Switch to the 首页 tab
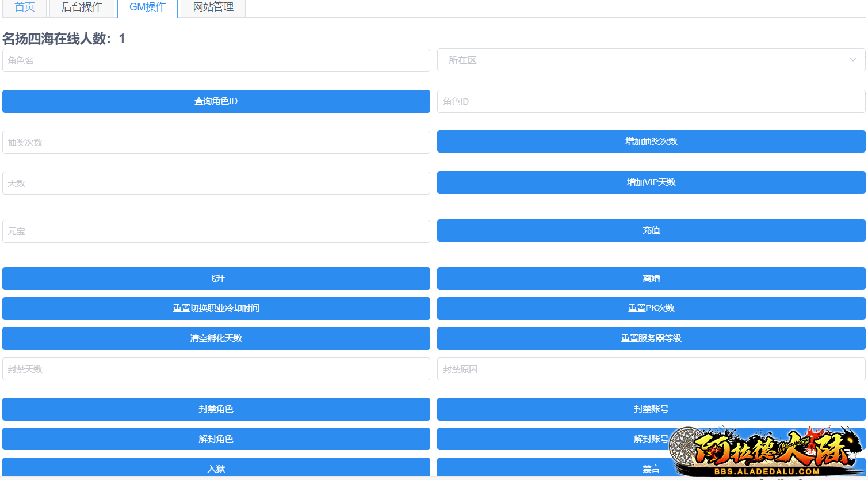The width and height of the screenshot is (868, 480). (25, 7)
